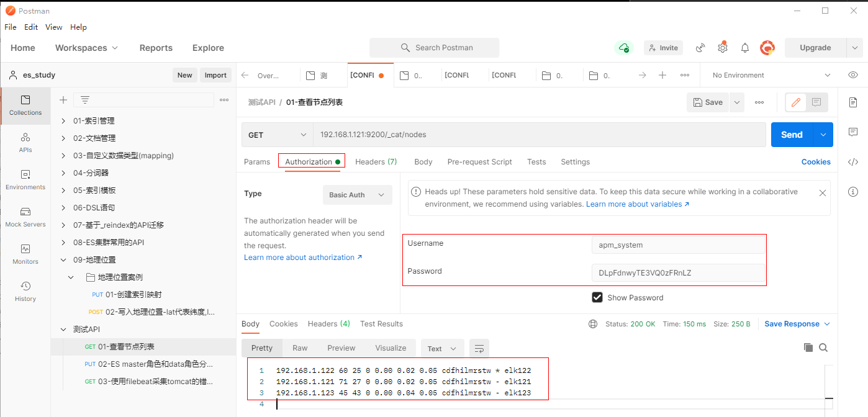Open the File menu
The image size is (868, 417).
pos(11,27)
